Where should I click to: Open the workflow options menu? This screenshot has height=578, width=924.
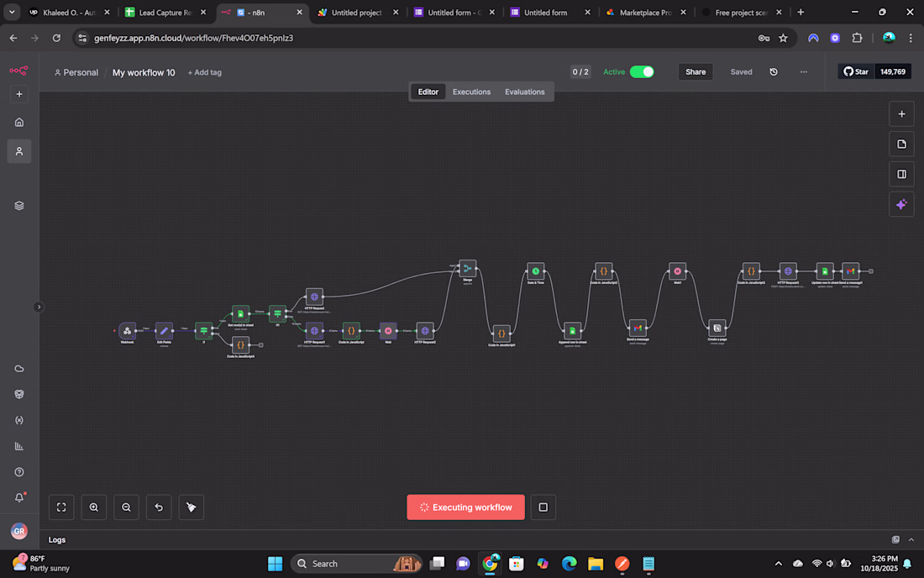coord(804,72)
